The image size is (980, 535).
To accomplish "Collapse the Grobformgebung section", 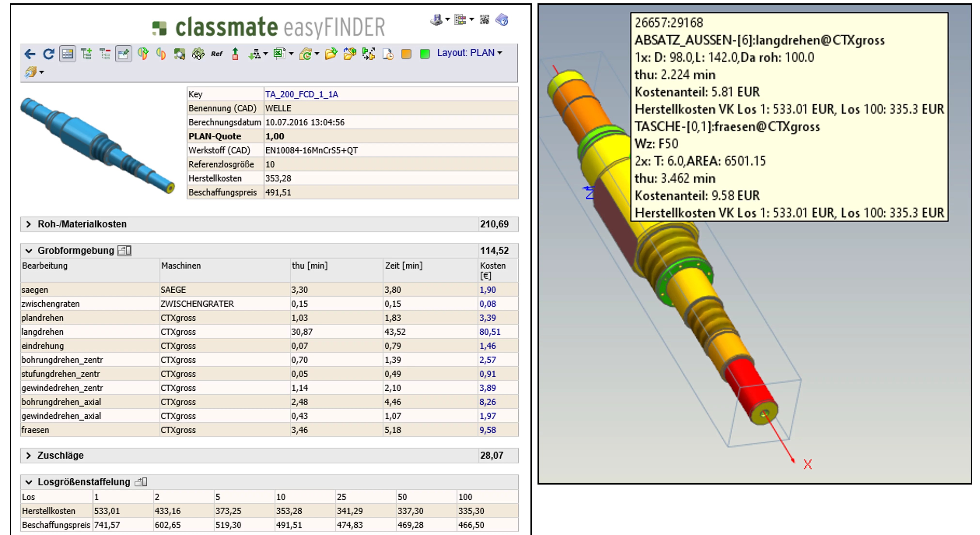I will (x=29, y=251).
